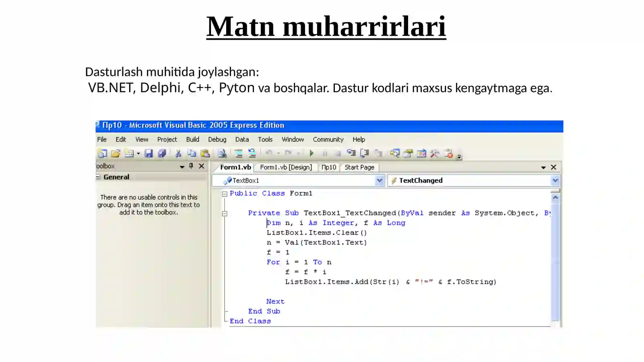Click the Comment out selected lines icon
Screen dimensions: 644x362
[x=239, y=153]
